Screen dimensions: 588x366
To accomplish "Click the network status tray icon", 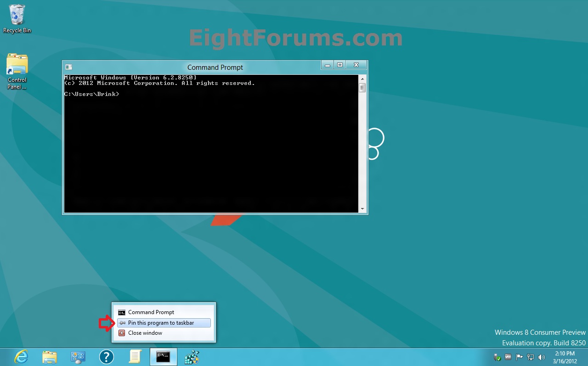I will tap(531, 357).
